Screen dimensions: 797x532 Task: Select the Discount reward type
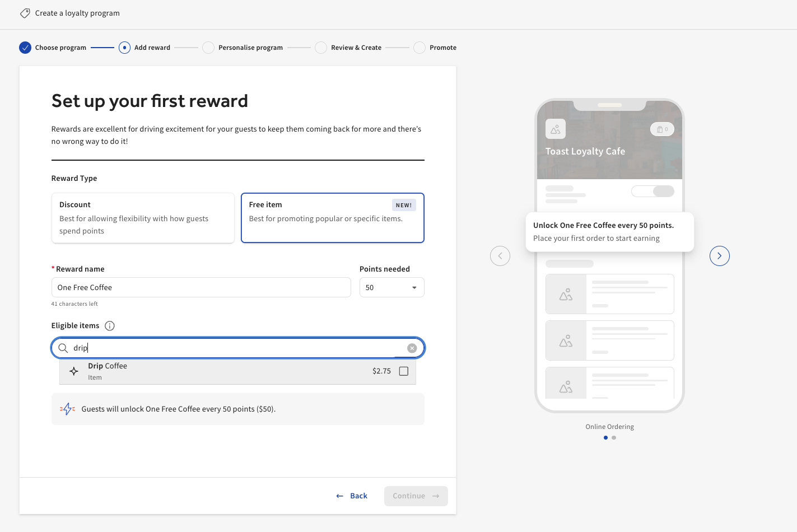(x=143, y=218)
